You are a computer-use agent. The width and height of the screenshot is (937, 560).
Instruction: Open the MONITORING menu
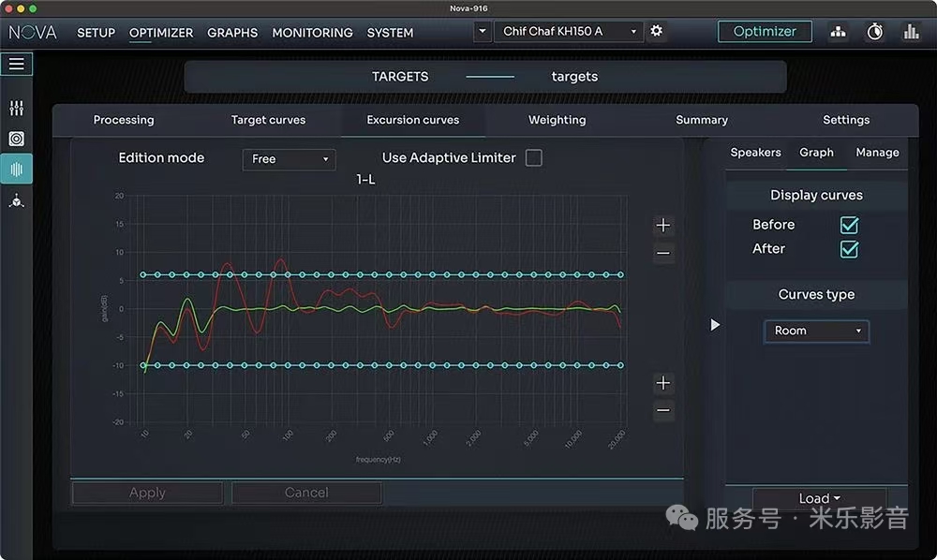312,33
